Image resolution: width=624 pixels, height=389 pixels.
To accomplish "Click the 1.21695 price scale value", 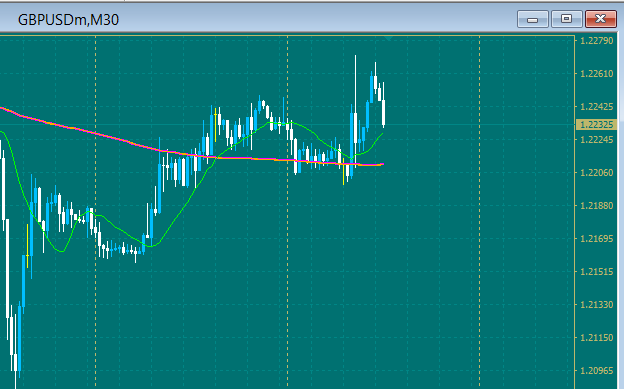I will coord(597,239).
